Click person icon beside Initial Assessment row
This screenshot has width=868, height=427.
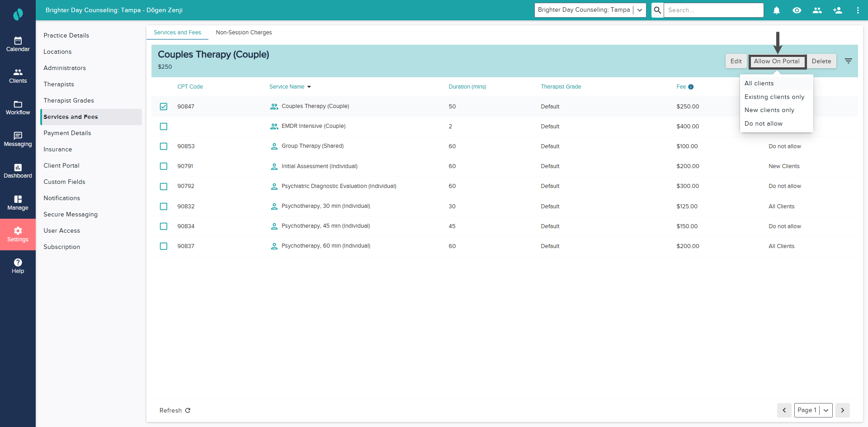click(274, 166)
